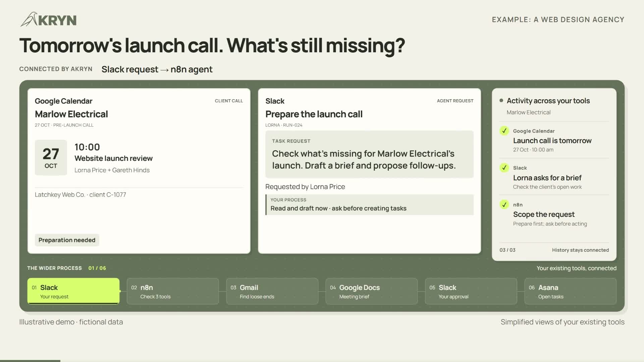Click the Google Calendar activity checkmark
644x362 pixels.
504,131
